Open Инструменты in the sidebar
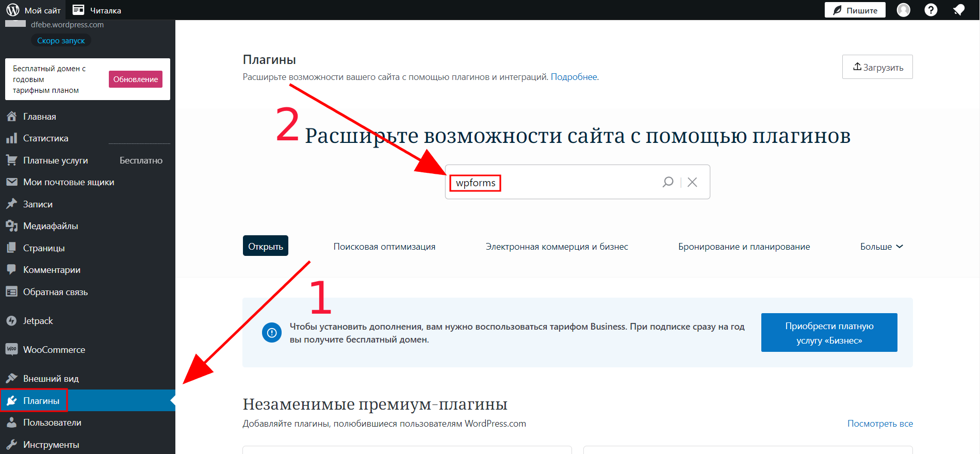Viewport: 980px width, 454px height. click(51, 445)
